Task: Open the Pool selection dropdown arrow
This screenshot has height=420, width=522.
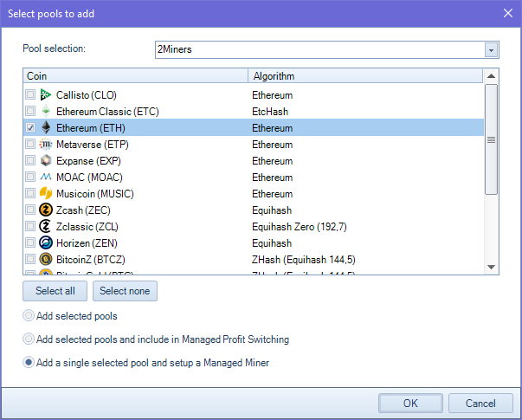Action: [x=491, y=50]
